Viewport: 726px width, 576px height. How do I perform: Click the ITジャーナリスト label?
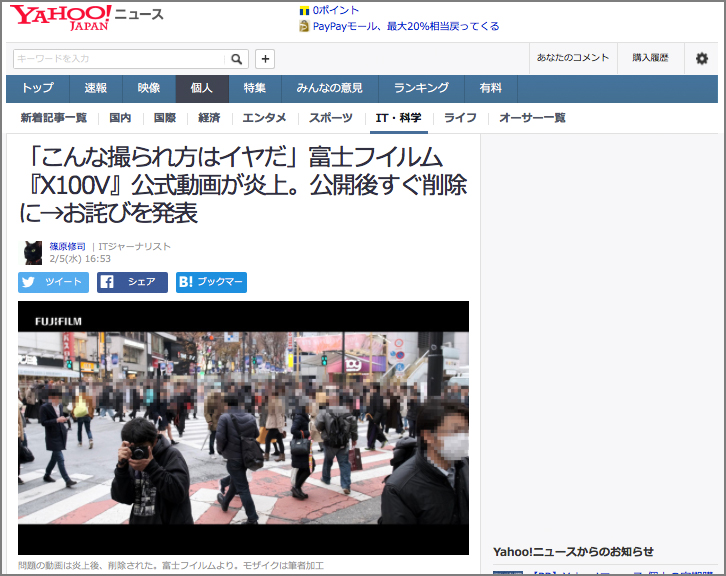pyautogui.click(x=134, y=246)
